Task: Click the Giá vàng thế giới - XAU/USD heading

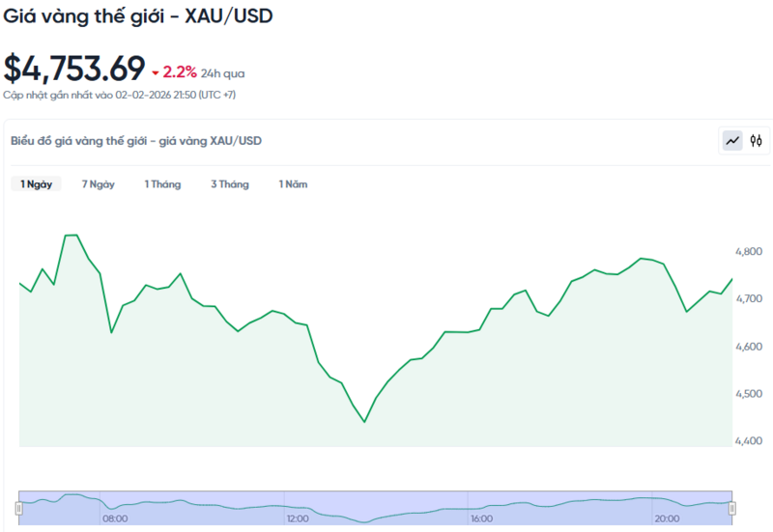Action: [x=139, y=17]
